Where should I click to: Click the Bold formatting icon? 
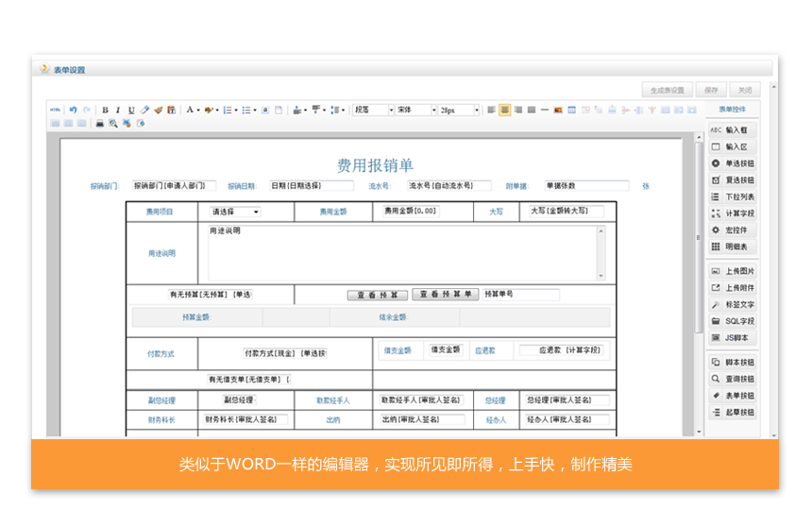coord(105,110)
